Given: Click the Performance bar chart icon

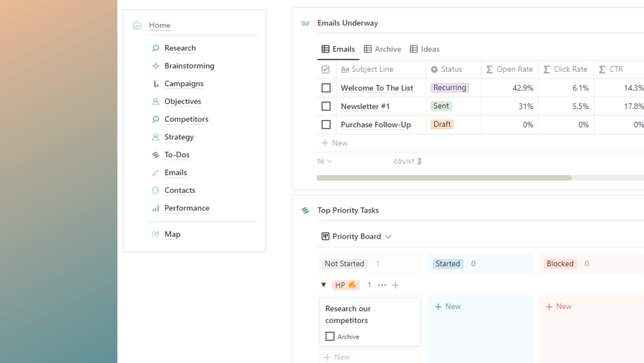Looking at the screenshot, I should tap(154, 208).
